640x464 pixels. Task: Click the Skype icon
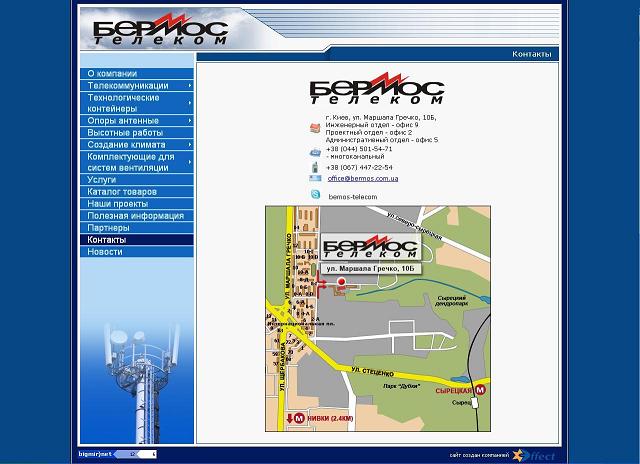coord(315,194)
